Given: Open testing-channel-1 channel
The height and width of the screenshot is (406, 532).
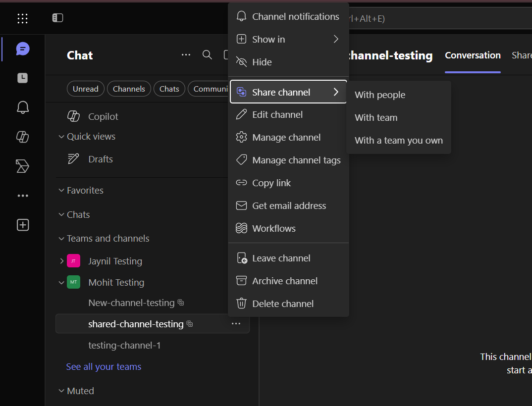Looking at the screenshot, I should pos(124,345).
